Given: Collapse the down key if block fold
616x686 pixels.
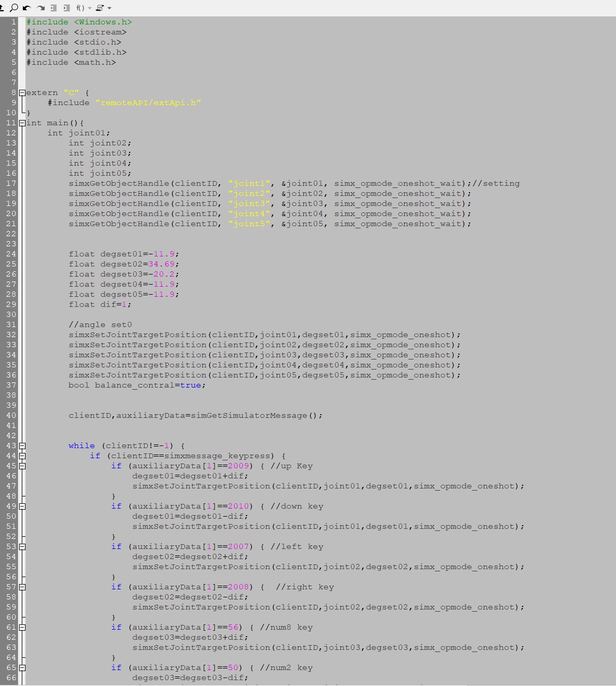Looking at the screenshot, I should 22,506.
